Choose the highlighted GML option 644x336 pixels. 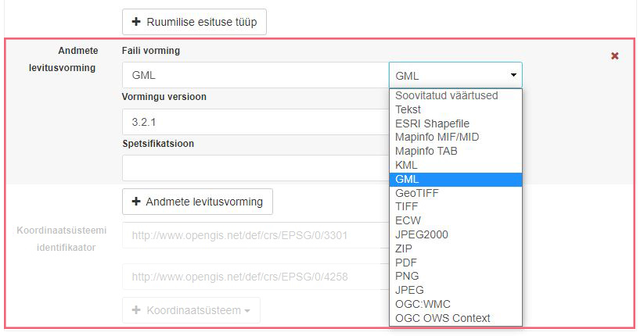coord(455,179)
